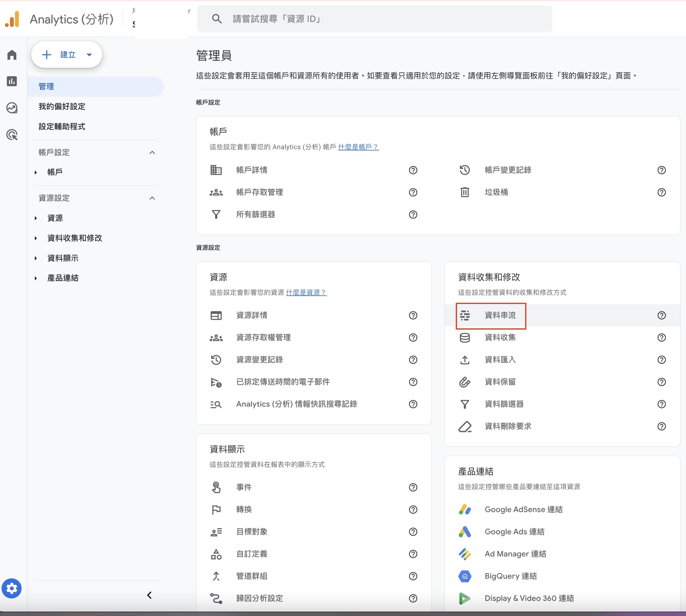The image size is (686, 616).
Task: Open BigQuery 連結 product link
Action: pyautogui.click(x=510, y=576)
